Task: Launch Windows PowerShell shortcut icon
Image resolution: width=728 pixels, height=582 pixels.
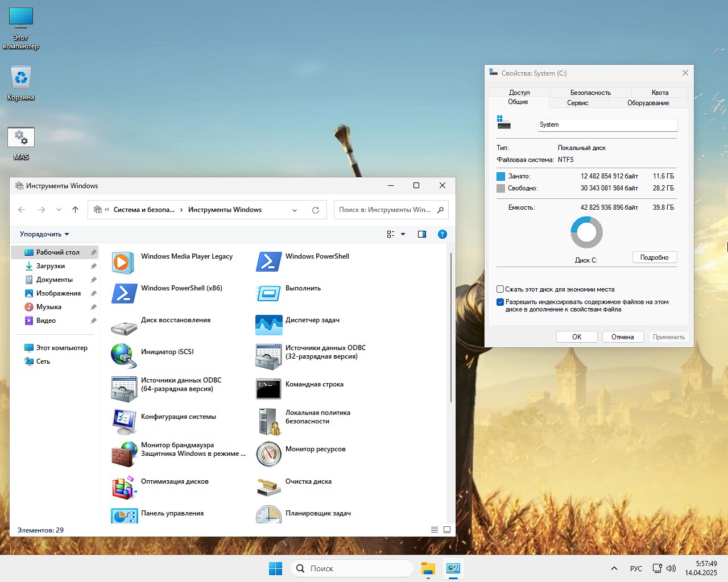Action: coord(268,262)
